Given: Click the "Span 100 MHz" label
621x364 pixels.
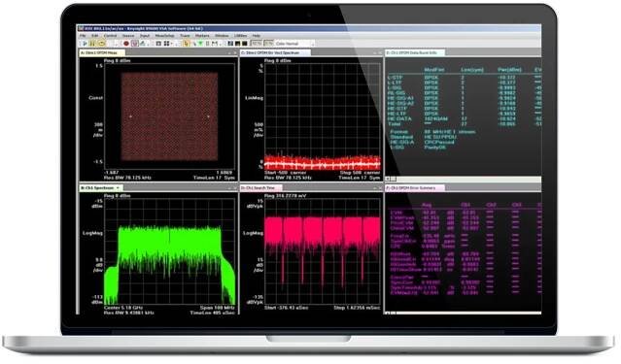Looking at the screenshot, I should [218, 308].
